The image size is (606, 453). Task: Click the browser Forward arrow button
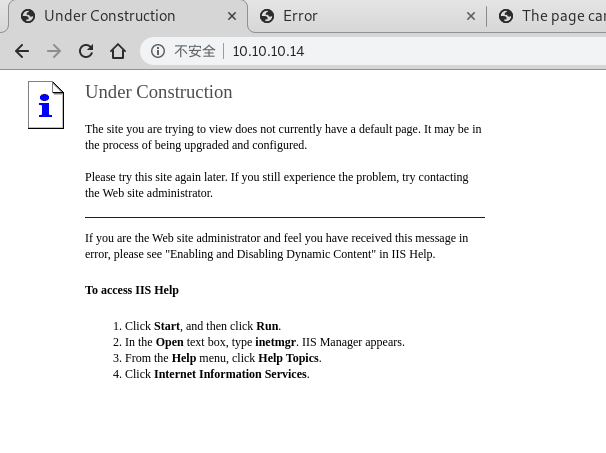[x=54, y=51]
